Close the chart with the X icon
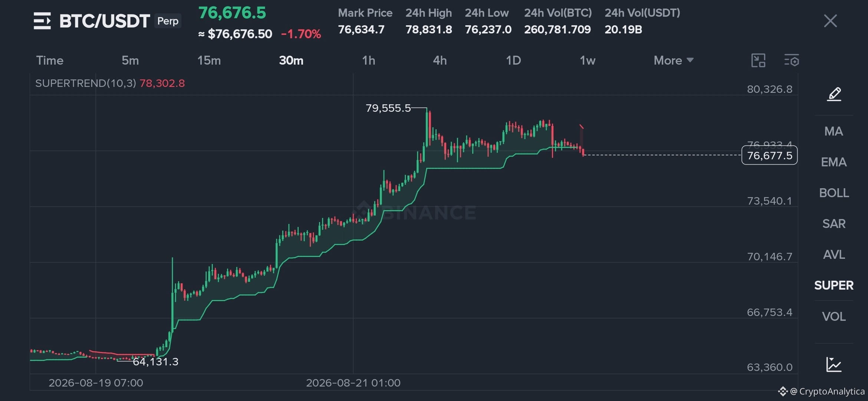The image size is (868, 401). [830, 21]
